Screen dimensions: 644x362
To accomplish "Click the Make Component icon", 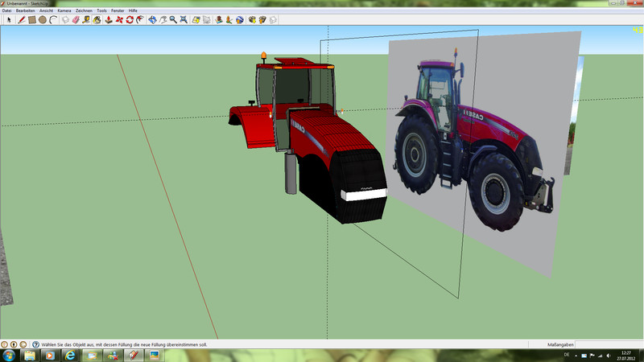I will pos(65,19).
